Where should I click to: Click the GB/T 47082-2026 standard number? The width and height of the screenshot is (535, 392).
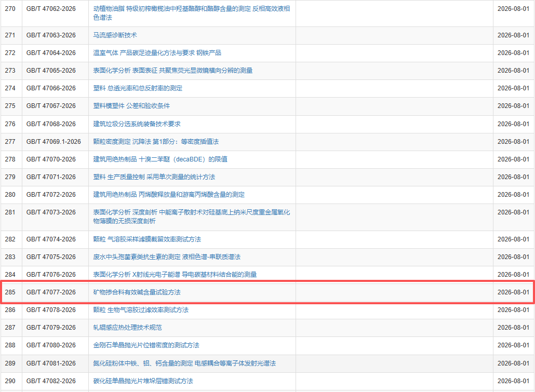tap(51, 381)
